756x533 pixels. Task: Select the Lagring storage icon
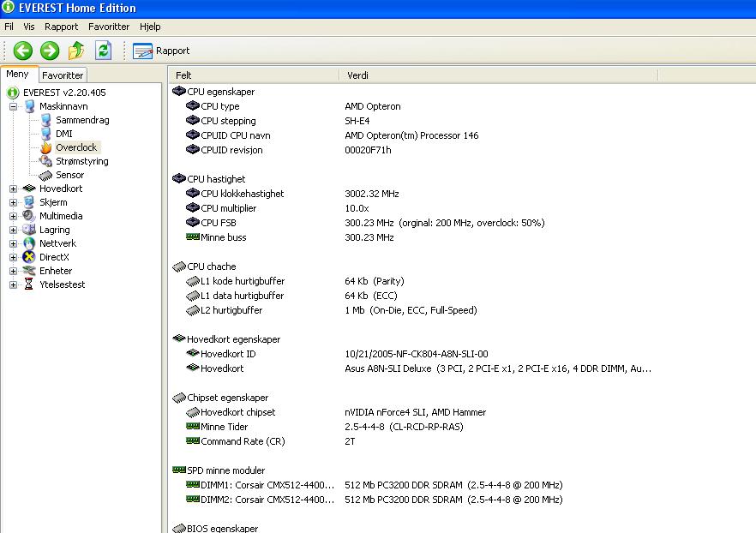click(29, 230)
